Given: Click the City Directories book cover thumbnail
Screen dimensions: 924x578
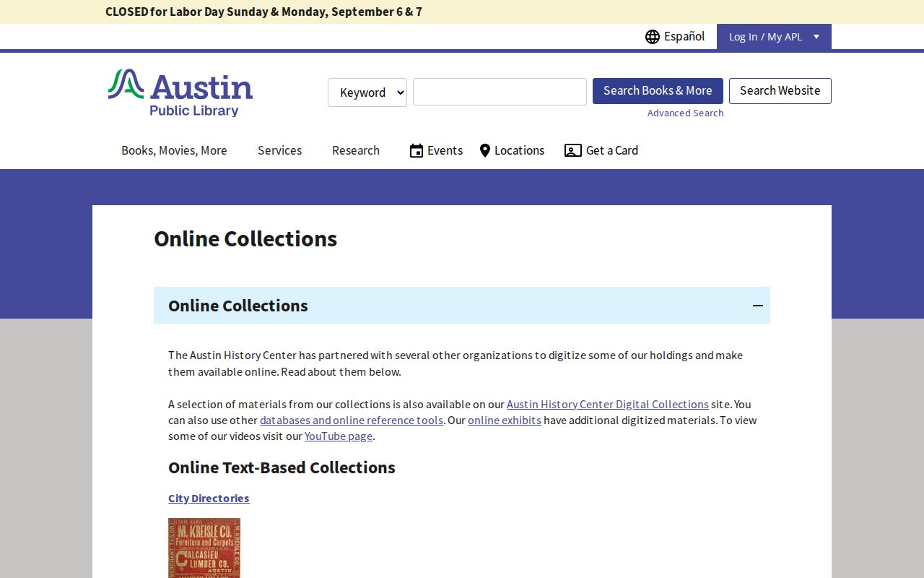Looking at the screenshot, I should tap(204, 548).
